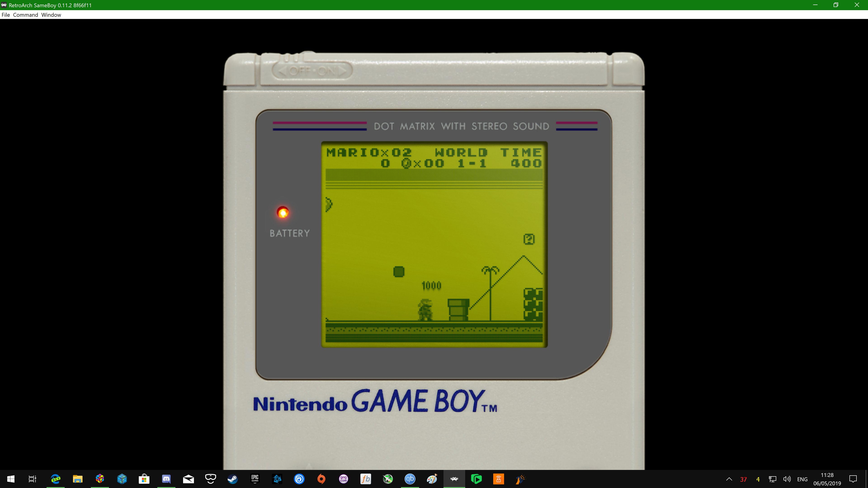Click the yellow 4 tray indicator
This screenshot has height=488, width=868.
tap(758, 479)
